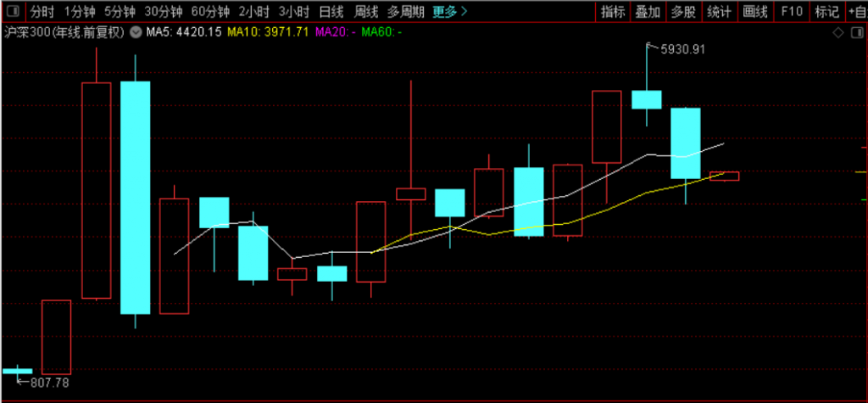Select the 1分钟 period

click(x=80, y=11)
